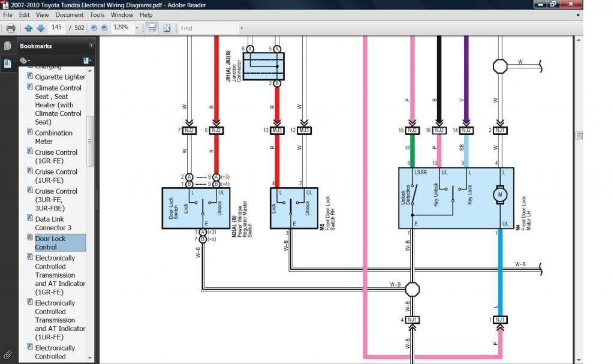Click the page number input field
The width and height of the screenshot is (614, 364).
point(58,28)
